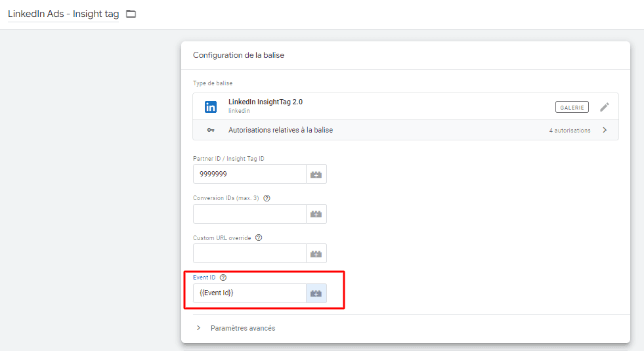Insert variable for Event ID field
644x351 pixels.
[316, 293]
